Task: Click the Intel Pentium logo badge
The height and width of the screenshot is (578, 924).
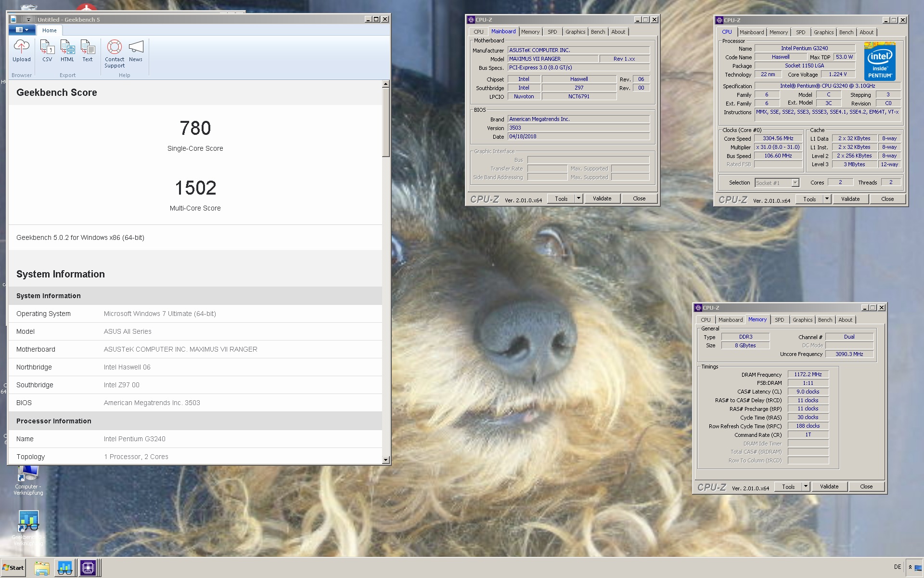Action: pos(880,61)
